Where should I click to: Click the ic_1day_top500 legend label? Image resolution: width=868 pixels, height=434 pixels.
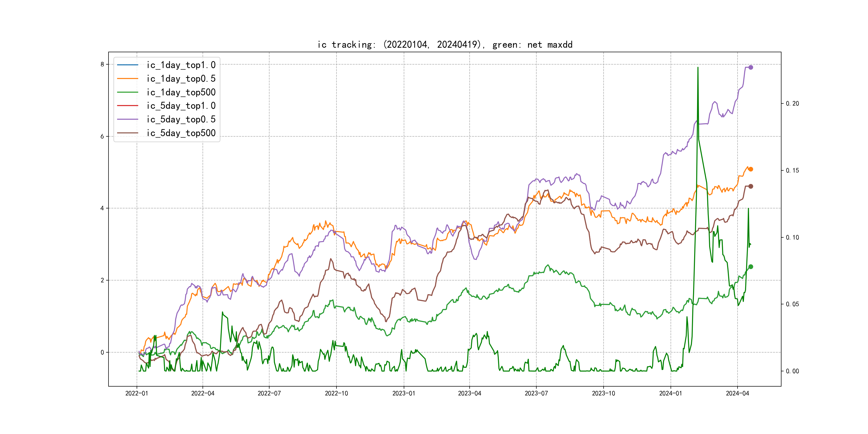point(181,92)
